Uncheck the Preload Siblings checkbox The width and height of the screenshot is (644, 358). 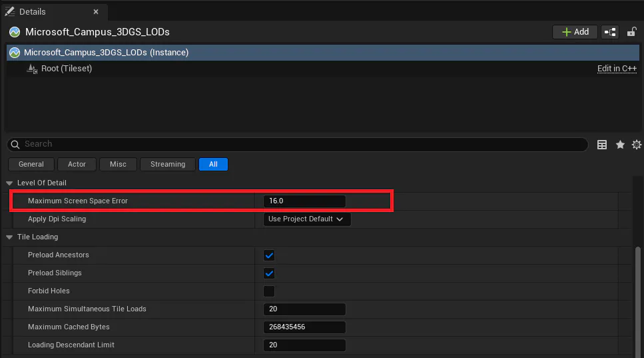click(269, 273)
